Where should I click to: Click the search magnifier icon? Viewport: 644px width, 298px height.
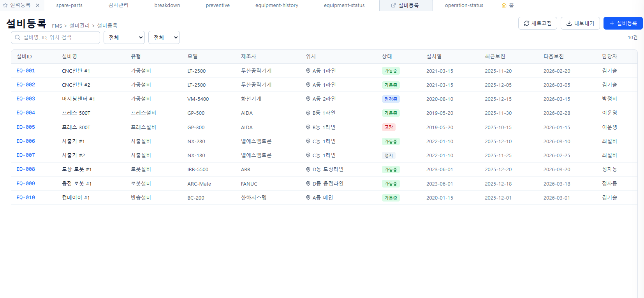coord(18,38)
